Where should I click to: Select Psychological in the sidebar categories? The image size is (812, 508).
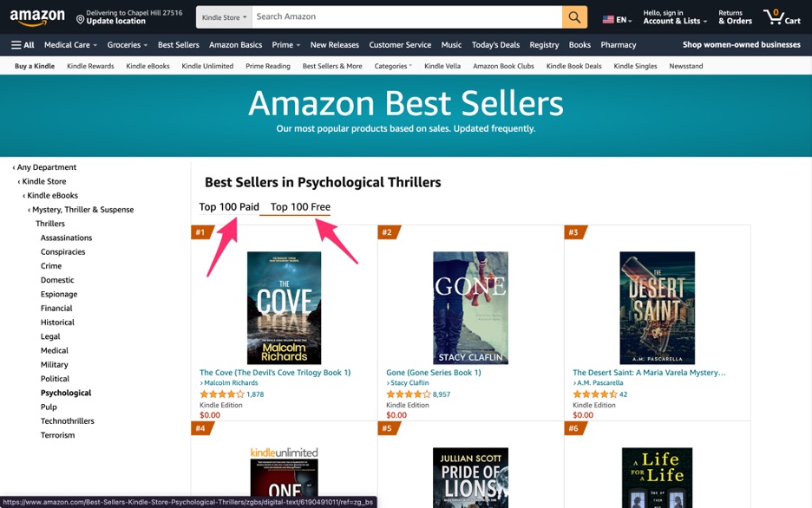coord(68,392)
